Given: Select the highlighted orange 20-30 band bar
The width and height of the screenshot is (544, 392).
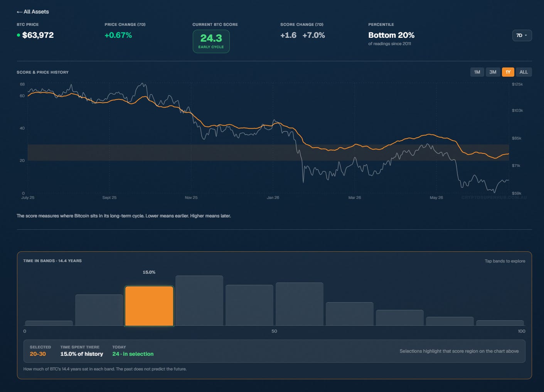Looking at the screenshot, I should [149, 306].
